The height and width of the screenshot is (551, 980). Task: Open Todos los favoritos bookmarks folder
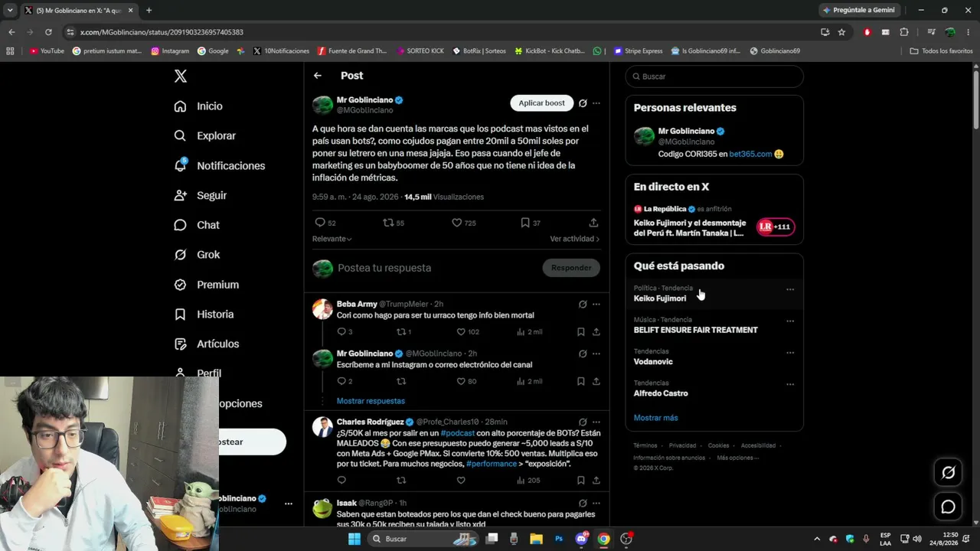click(941, 51)
